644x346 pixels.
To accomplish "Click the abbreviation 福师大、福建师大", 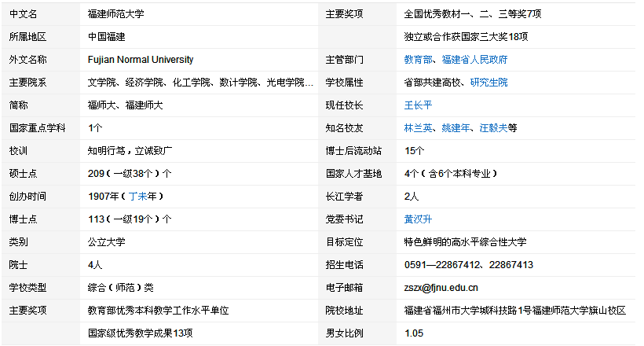I will pyautogui.click(x=126, y=105).
